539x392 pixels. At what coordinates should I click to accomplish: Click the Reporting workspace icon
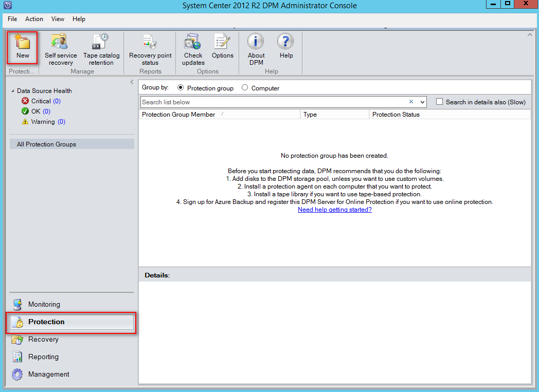click(17, 357)
